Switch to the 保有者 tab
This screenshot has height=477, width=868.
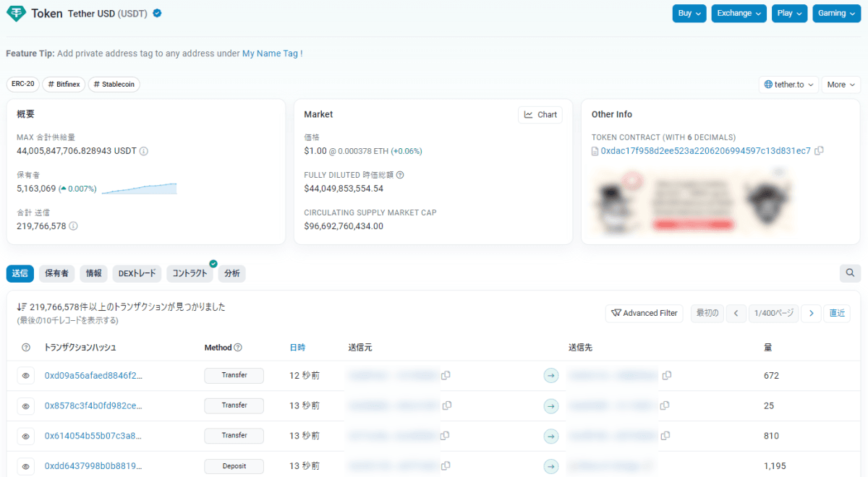[x=56, y=273]
